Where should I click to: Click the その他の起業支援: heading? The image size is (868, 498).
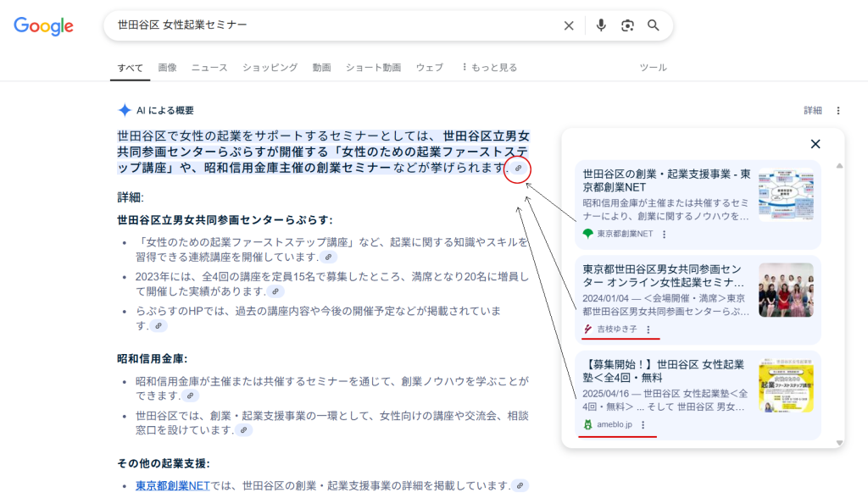164,463
